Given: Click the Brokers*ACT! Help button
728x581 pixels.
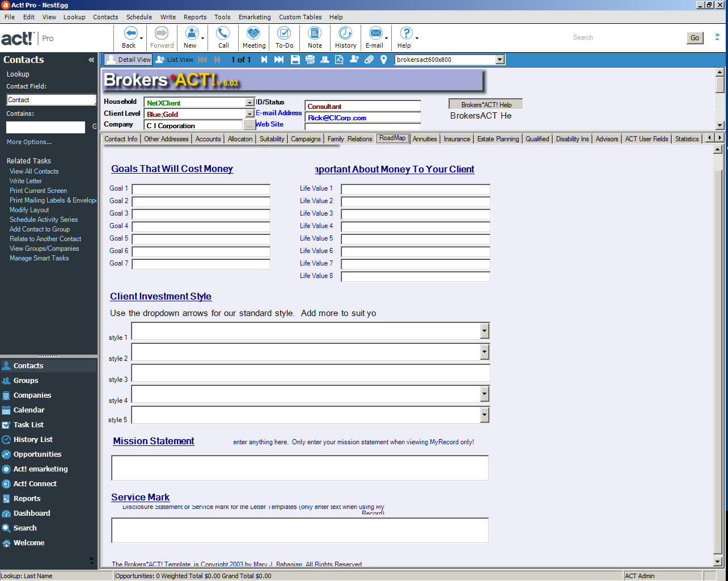Looking at the screenshot, I should pyautogui.click(x=486, y=104).
